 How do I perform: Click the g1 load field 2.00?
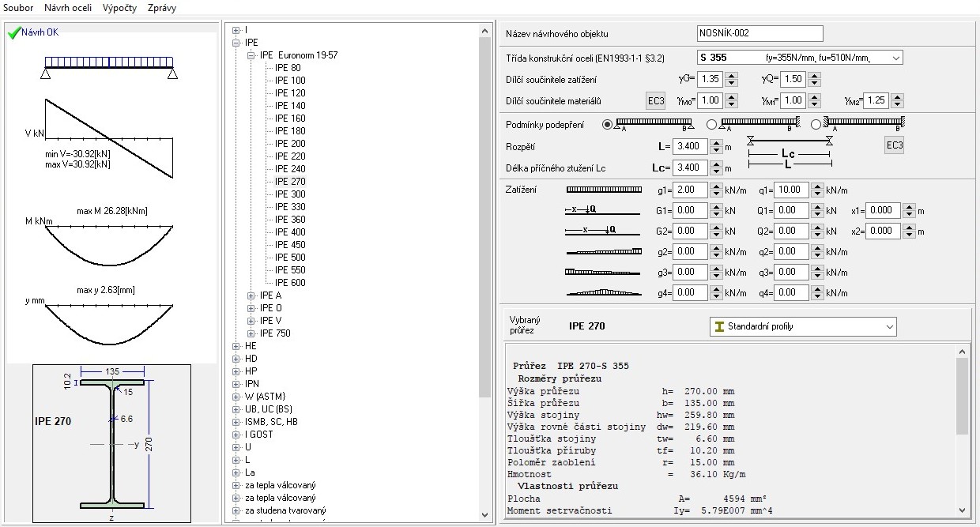point(692,190)
